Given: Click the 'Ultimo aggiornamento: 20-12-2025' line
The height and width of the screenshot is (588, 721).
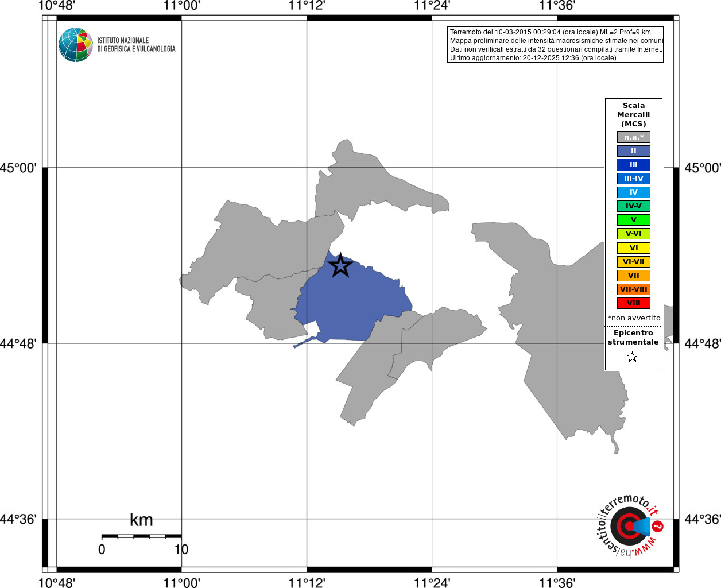Looking at the screenshot, I should pyautogui.click(x=533, y=58).
